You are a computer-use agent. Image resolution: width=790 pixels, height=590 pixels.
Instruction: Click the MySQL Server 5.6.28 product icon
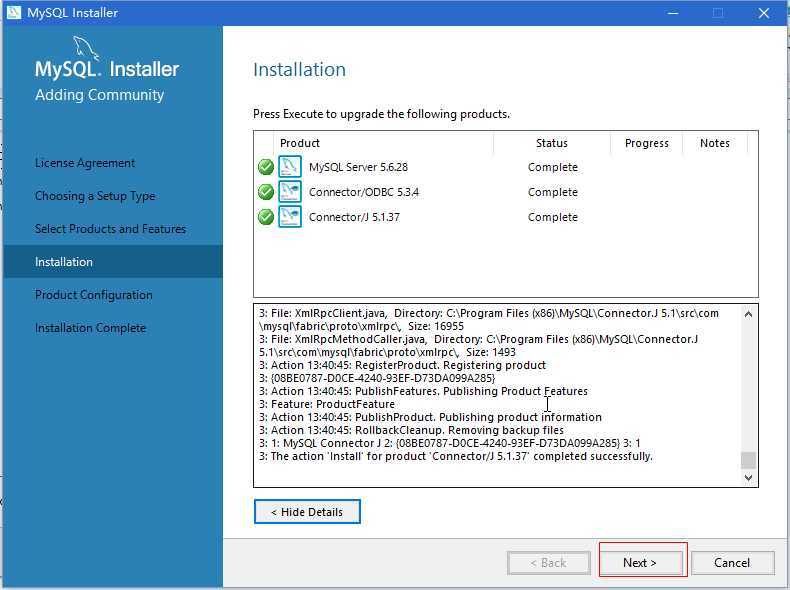tap(290, 167)
